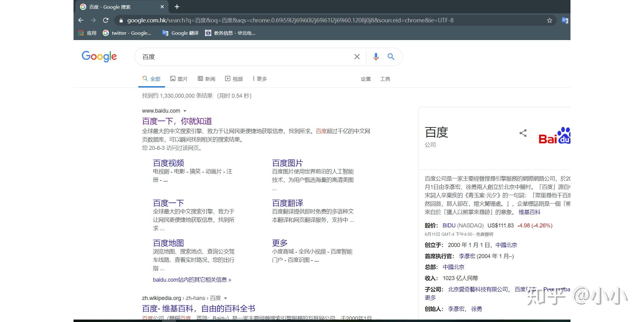Open the 百度地图 sitelink
This screenshot has width=644, height=322.
pos(168,243)
